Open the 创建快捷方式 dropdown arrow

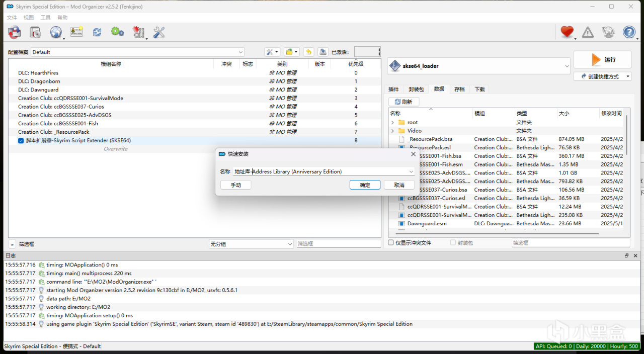(628, 76)
